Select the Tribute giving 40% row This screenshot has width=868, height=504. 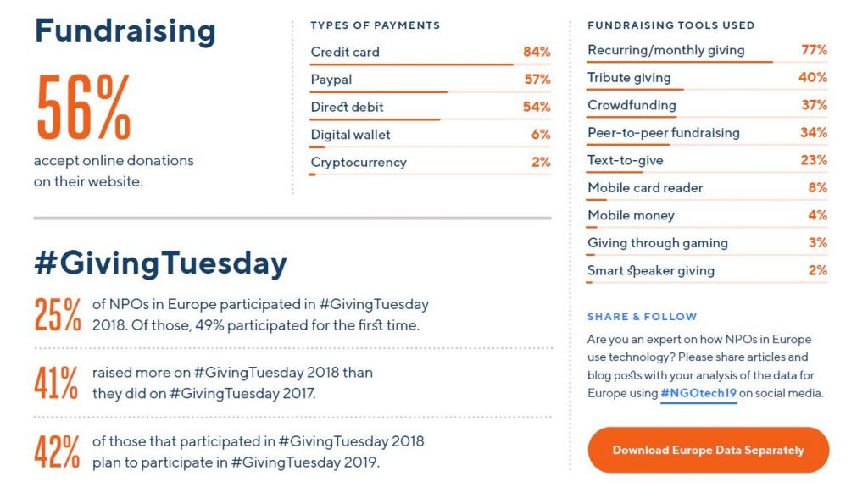coord(707,78)
